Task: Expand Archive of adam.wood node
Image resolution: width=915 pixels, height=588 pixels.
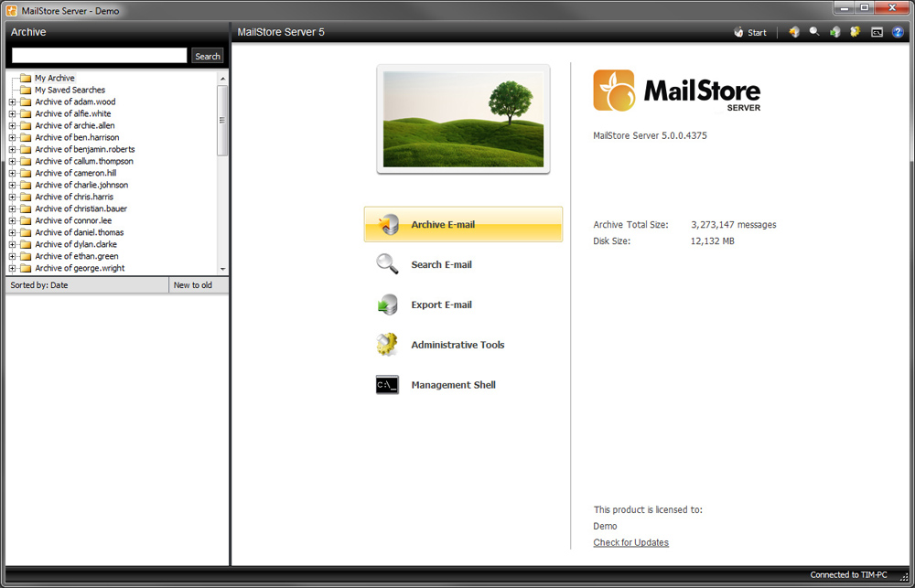Action: click(12, 102)
